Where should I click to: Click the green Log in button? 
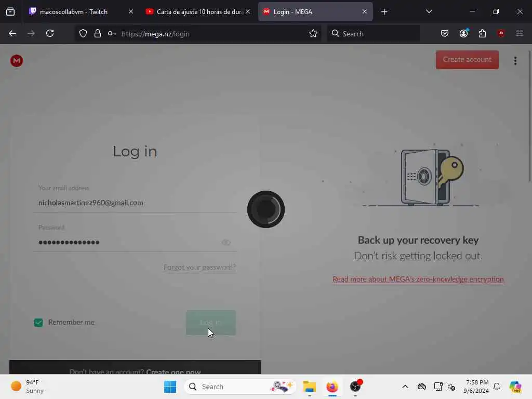211,323
